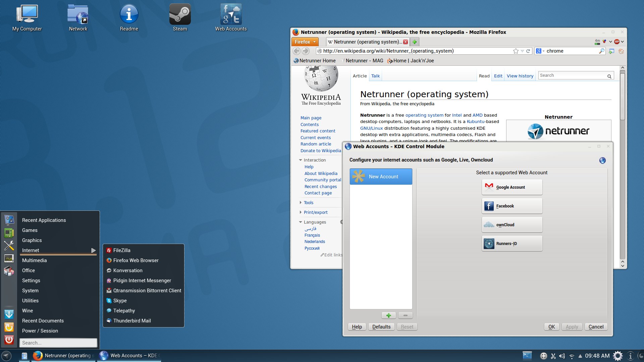644x362 pixels.
Task: Click the launcher Search field
Action: [x=58, y=343]
